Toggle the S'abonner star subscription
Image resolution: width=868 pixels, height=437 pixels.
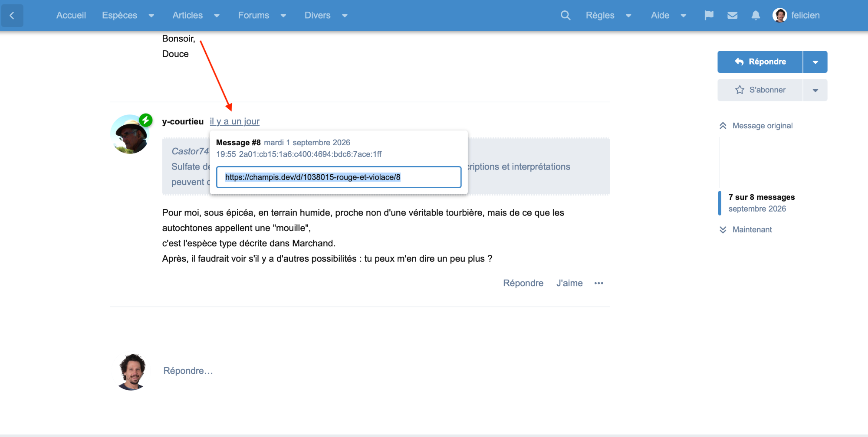click(x=760, y=90)
